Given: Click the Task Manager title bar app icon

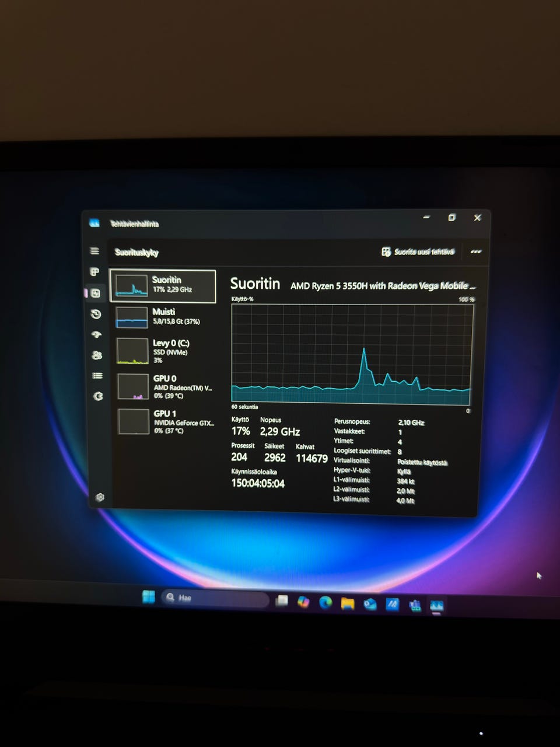Looking at the screenshot, I should (x=94, y=223).
